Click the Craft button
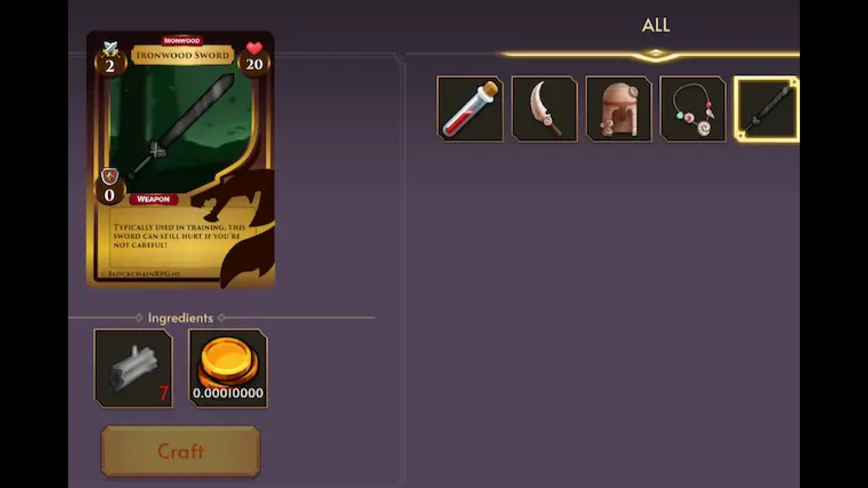Screen dimensions: 868x488 180,451
